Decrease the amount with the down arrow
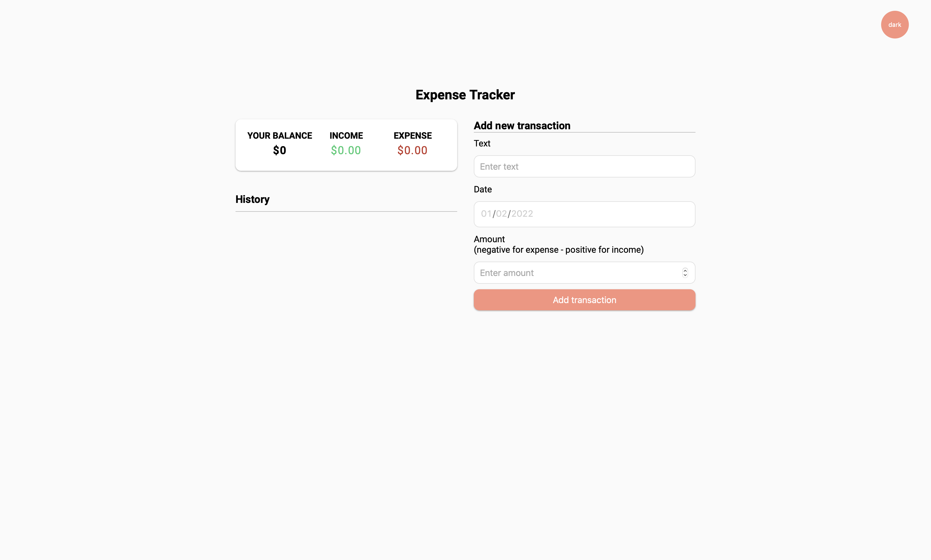The width and height of the screenshot is (931, 560). pyautogui.click(x=685, y=275)
